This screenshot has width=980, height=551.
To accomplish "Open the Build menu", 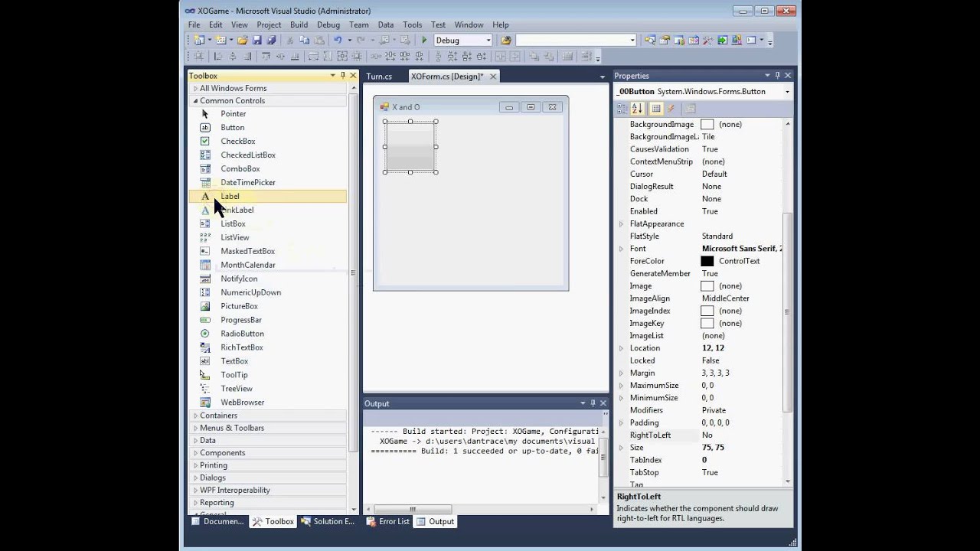I will tap(299, 24).
